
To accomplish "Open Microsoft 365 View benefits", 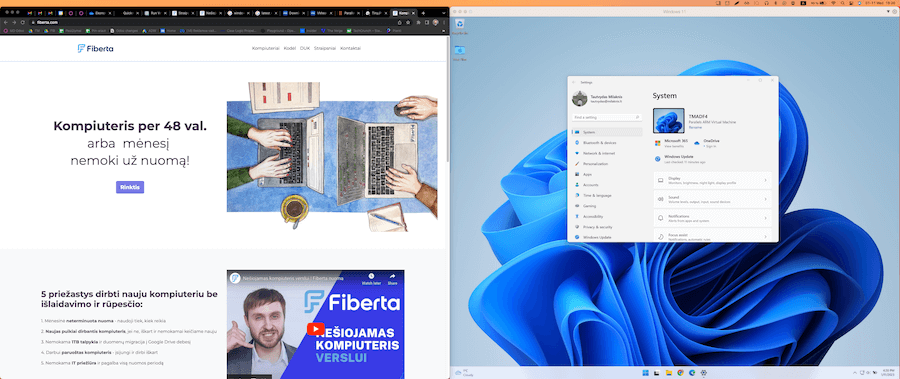I will point(673,146).
